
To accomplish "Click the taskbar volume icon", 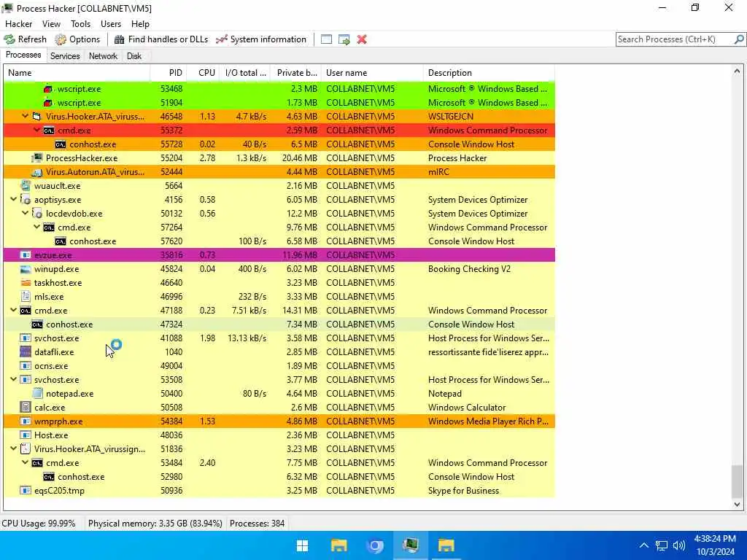I will click(x=679, y=545).
